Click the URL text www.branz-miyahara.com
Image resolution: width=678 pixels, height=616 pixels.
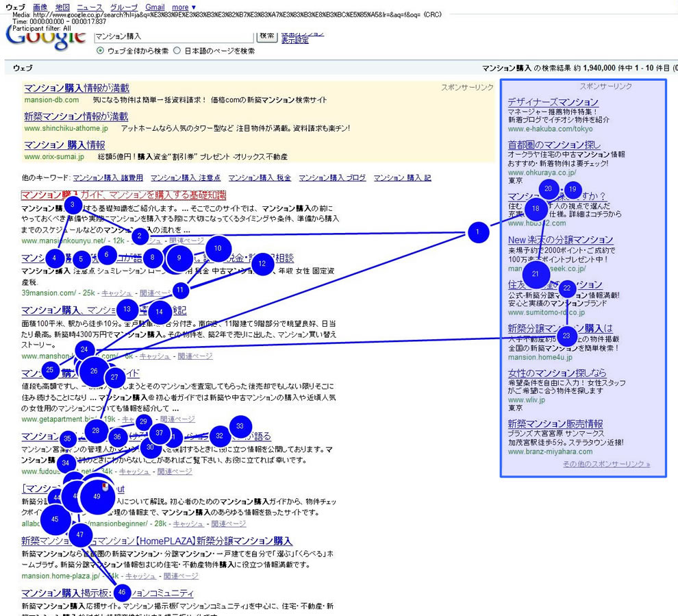pyautogui.click(x=551, y=452)
